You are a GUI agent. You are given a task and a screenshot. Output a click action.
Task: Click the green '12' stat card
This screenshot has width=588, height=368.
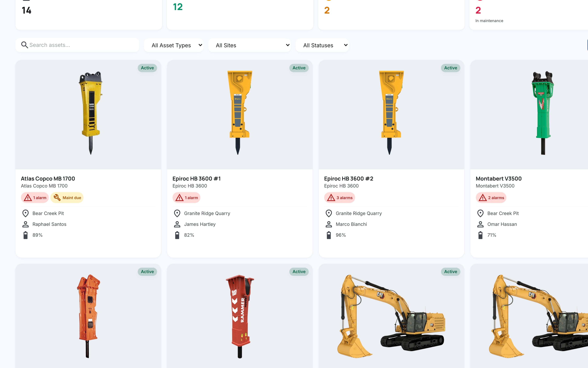[240, 15]
